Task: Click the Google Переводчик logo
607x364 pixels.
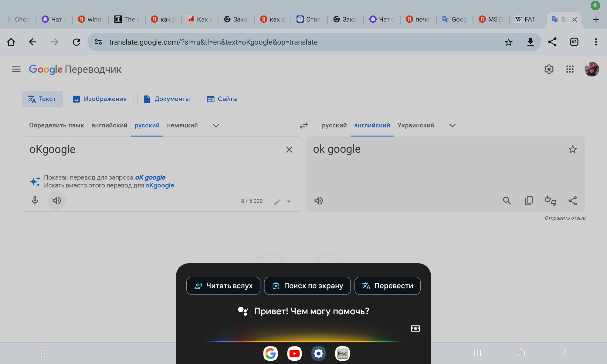Action: coord(75,69)
